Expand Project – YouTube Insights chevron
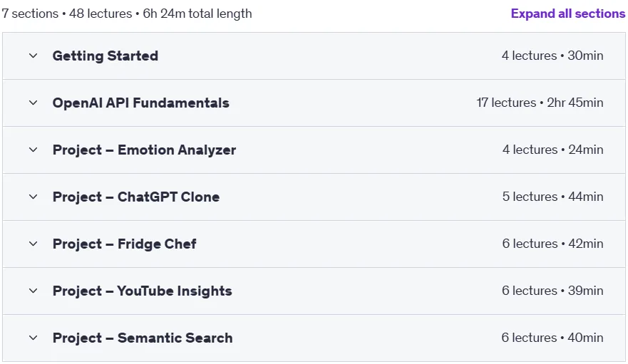 [34, 291]
